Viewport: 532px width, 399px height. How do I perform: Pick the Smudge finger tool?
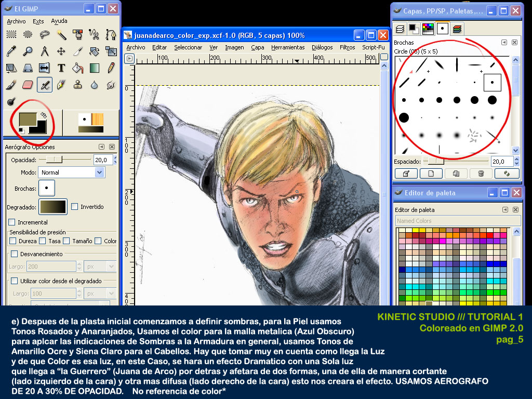(111, 85)
